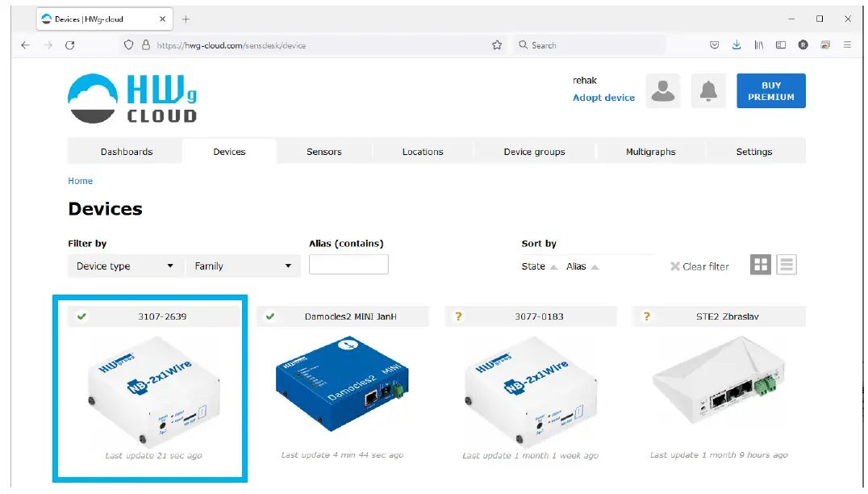Open the Device groups tab
This screenshot has width=868, height=494.
tap(534, 152)
